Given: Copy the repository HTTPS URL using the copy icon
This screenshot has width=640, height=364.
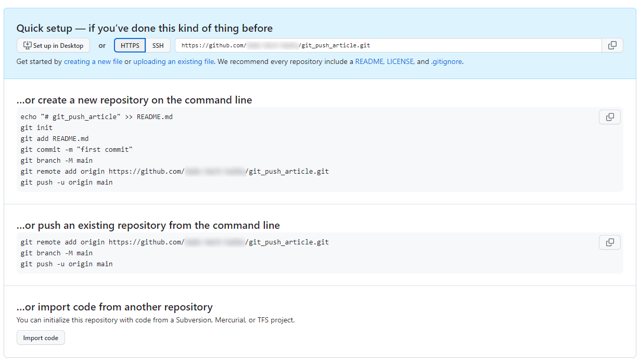Looking at the screenshot, I should pyautogui.click(x=612, y=45).
